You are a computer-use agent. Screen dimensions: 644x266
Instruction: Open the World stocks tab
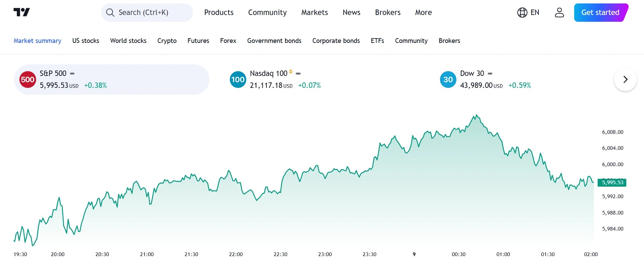(128, 41)
